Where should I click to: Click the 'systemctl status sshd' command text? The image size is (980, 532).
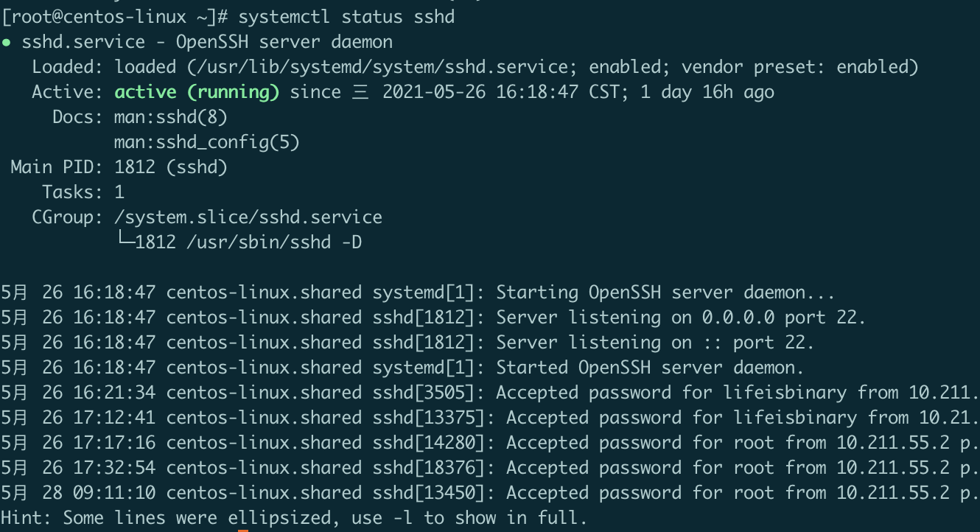[346, 17]
